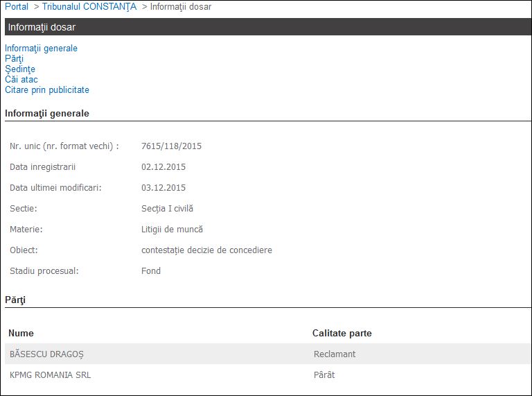
Task: Go to Tribunalul CONSTANȚA breadcrumb
Action: pyautogui.click(x=89, y=6)
